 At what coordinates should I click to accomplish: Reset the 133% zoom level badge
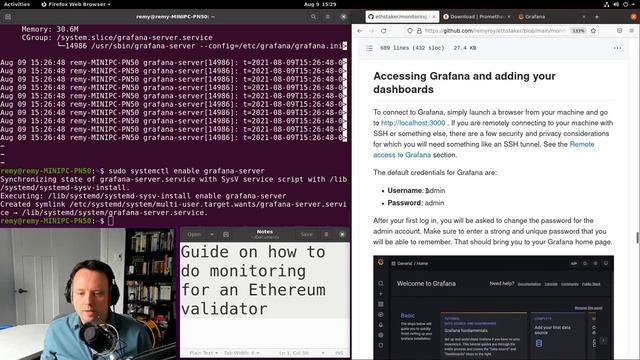[x=578, y=31]
